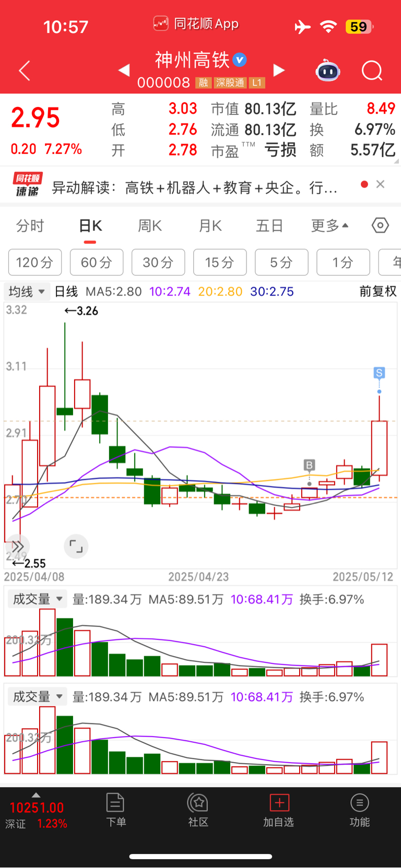Tap the 2.55 low price annotation
The image size is (401, 868).
click(x=29, y=563)
